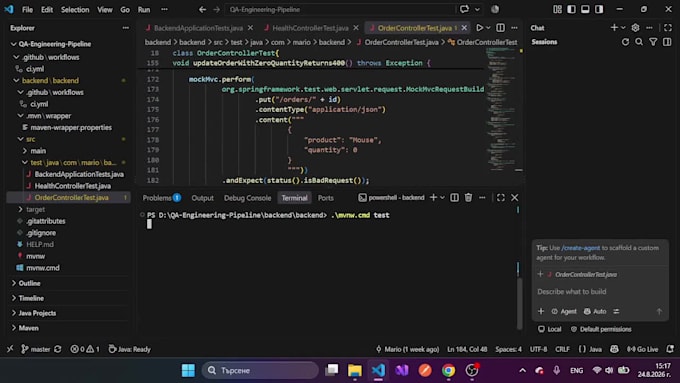Switch to Output panel tab

click(x=203, y=198)
